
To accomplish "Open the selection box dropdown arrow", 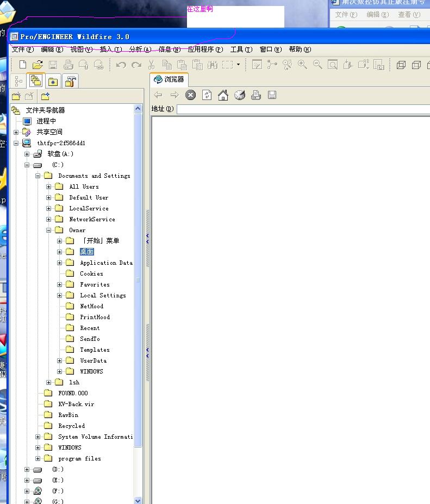I will point(238,65).
